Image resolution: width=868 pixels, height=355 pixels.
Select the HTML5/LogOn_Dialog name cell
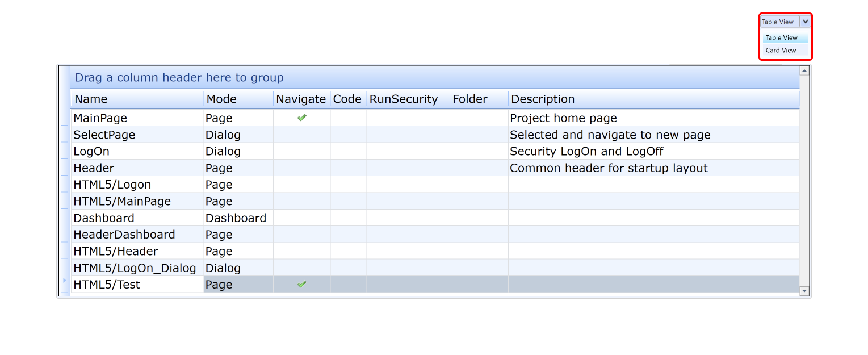(137, 268)
